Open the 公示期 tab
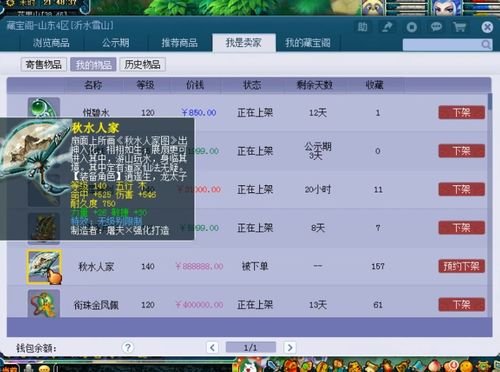500x372 pixels. [115, 43]
